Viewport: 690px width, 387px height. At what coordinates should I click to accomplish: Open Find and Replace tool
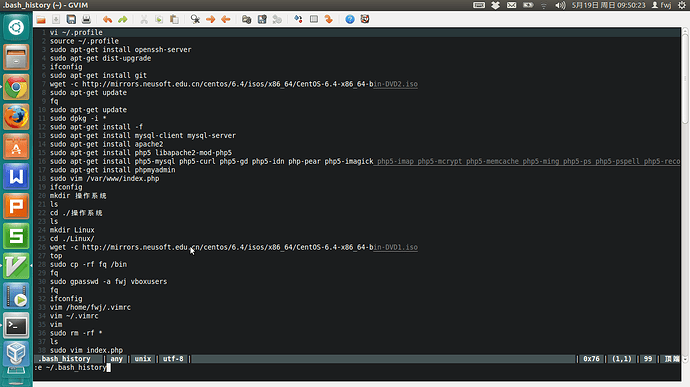click(195, 19)
